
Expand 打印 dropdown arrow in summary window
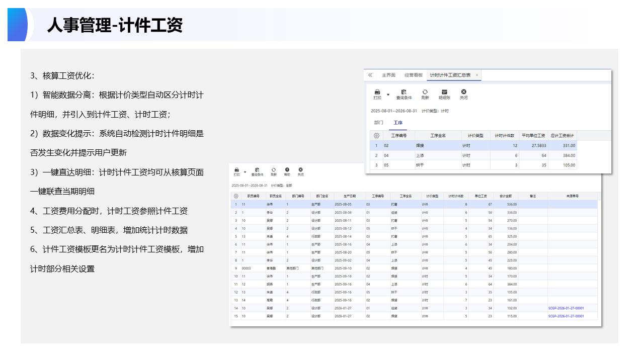pyautogui.click(x=388, y=95)
